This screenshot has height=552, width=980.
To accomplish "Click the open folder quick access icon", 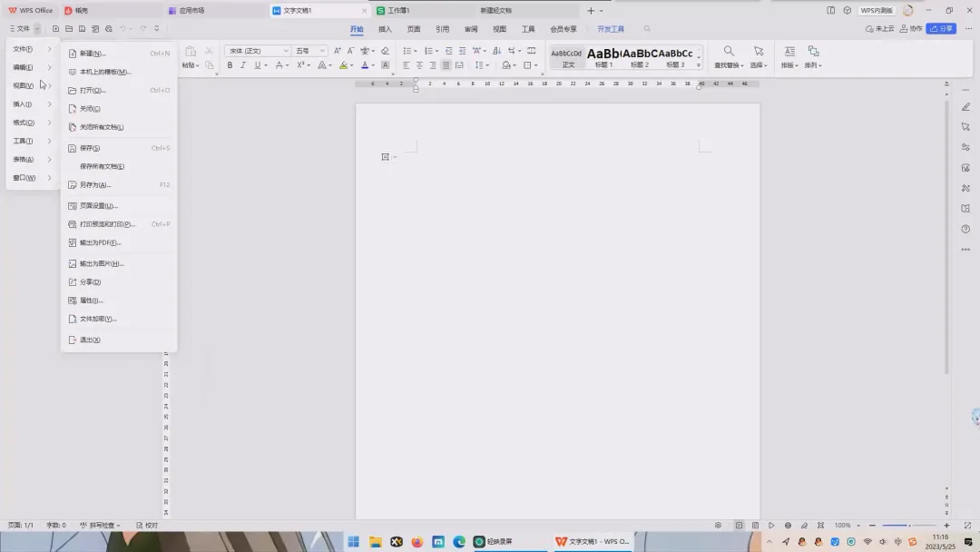I will pyautogui.click(x=69, y=29).
